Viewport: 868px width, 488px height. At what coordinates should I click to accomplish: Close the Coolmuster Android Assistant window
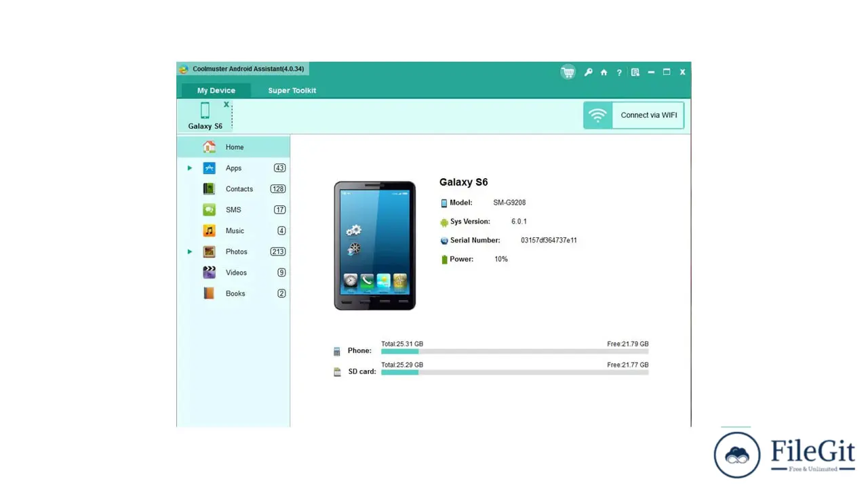click(x=682, y=72)
